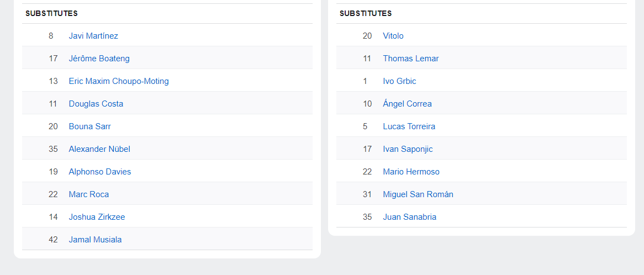This screenshot has width=644, height=275.
Task: Open Alphonso Davies profile
Action: 100,172
